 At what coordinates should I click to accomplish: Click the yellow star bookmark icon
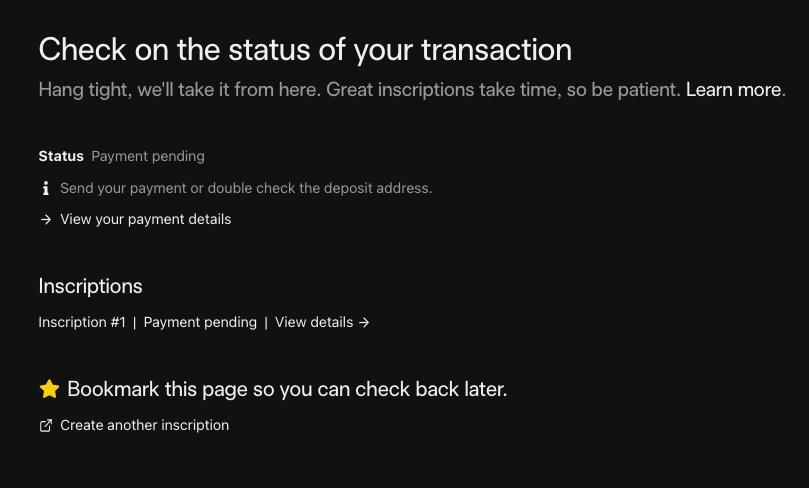[50, 389]
